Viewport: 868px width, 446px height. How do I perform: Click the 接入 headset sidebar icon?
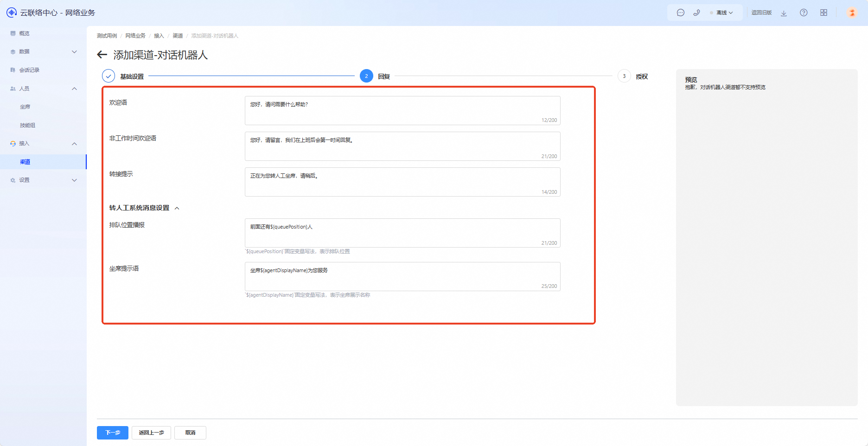coord(13,144)
